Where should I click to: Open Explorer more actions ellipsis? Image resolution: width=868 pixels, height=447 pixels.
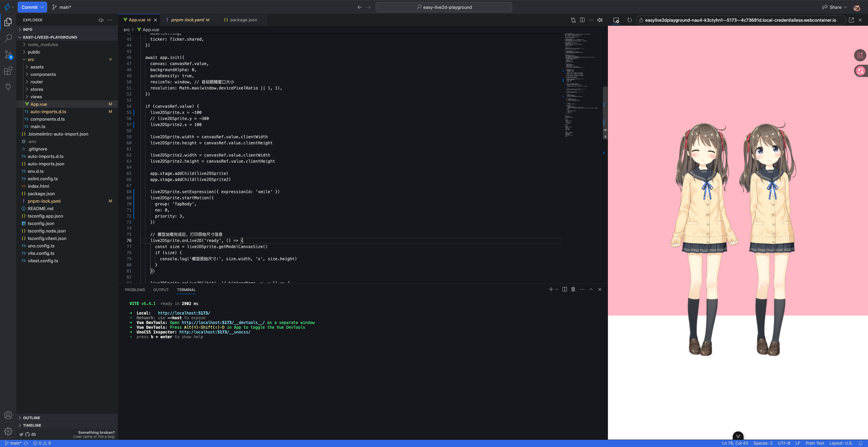pyautogui.click(x=110, y=20)
